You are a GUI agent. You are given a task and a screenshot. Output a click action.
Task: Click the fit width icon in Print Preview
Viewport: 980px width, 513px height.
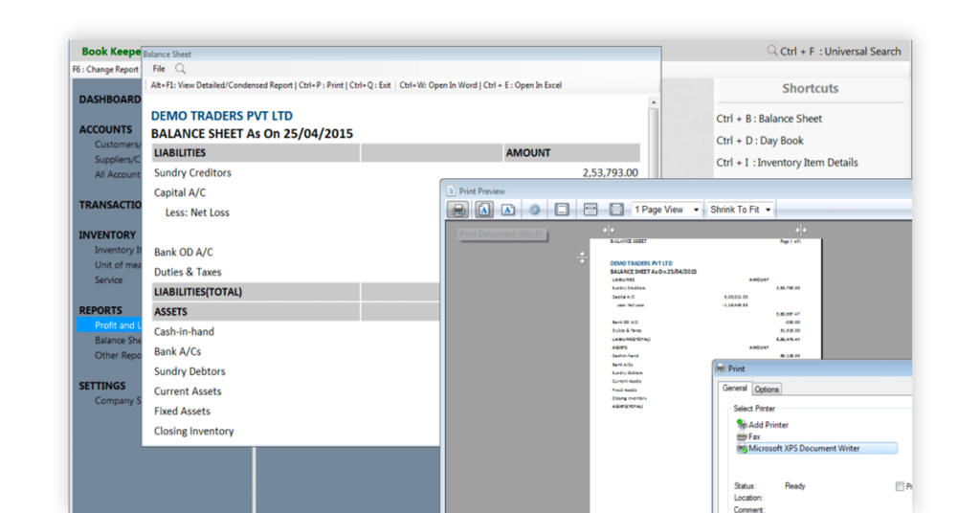590,210
